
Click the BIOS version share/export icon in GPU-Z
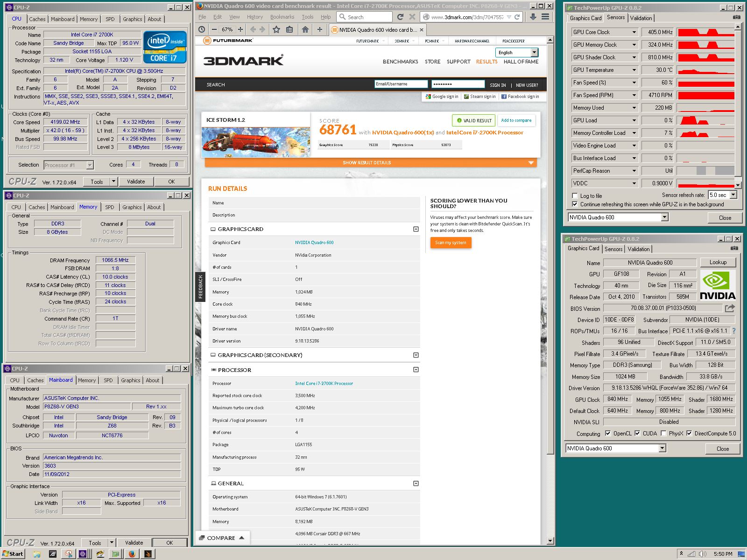point(730,308)
